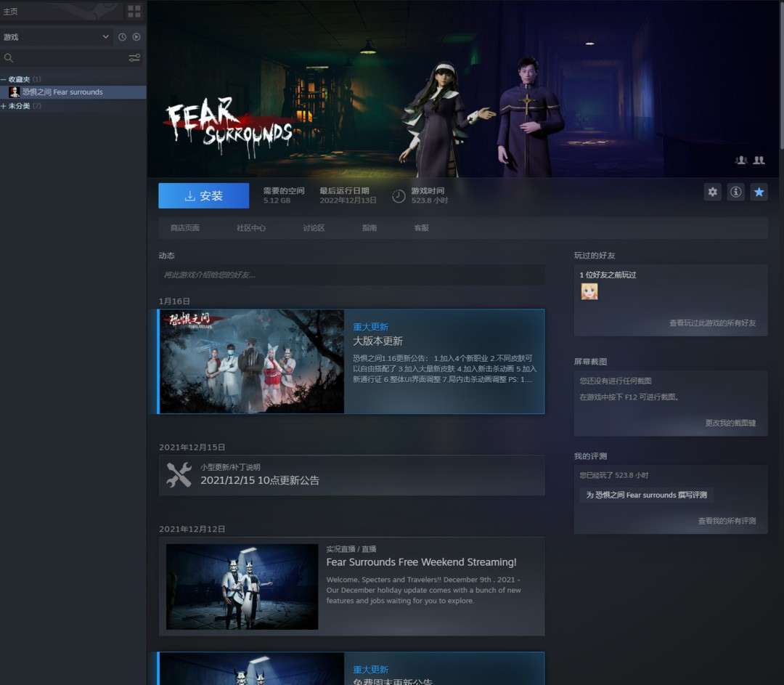Open game settings gear icon

click(x=713, y=192)
